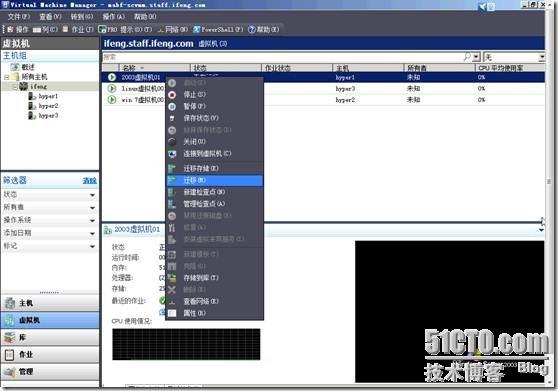Open the group-by 无 dropdown
The height and width of the screenshot is (391, 558).
[x=541, y=57]
